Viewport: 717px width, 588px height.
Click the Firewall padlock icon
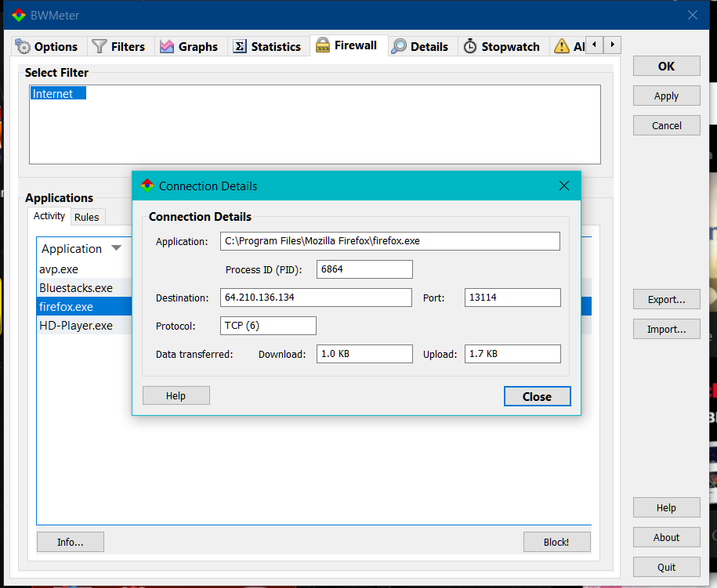click(323, 45)
